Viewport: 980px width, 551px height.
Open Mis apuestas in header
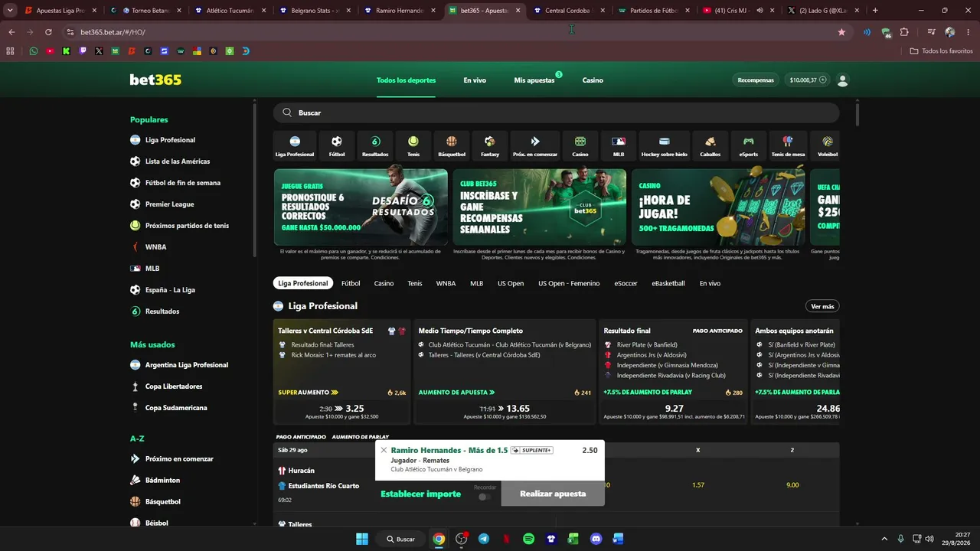(534, 80)
